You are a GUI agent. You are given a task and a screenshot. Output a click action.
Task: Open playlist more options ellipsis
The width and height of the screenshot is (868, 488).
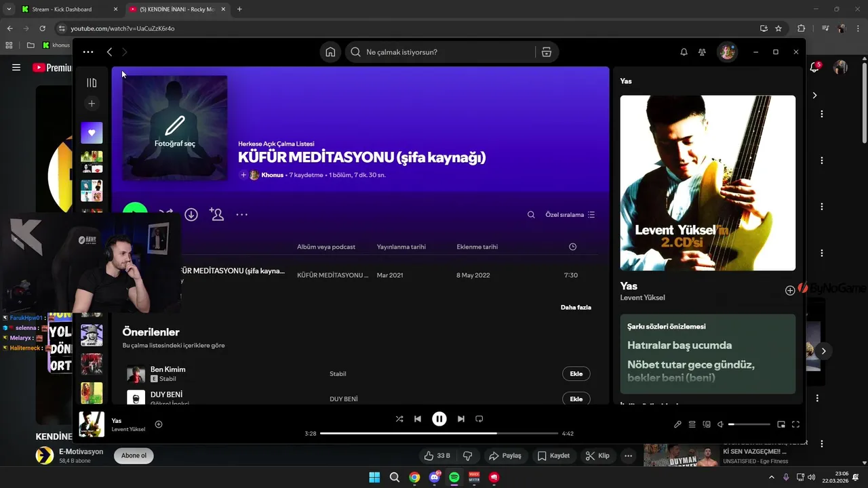point(241,214)
